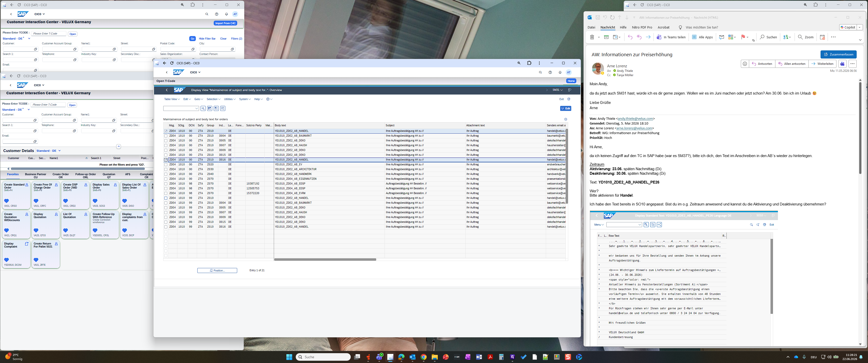This screenshot has height=363, width=868.
Task: Check the row with Ind D005, DChl 00
Action: pyautogui.click(x=166, y=140)
